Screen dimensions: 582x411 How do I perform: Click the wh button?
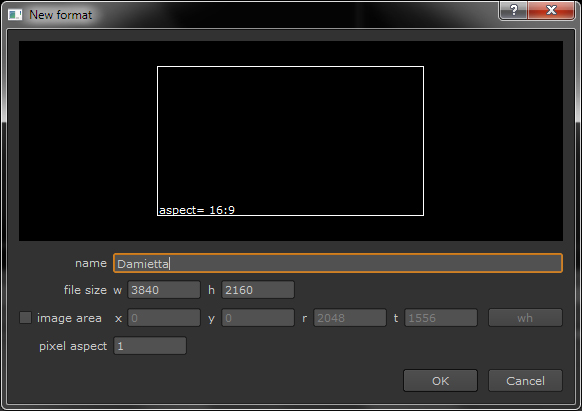point(525,318)
